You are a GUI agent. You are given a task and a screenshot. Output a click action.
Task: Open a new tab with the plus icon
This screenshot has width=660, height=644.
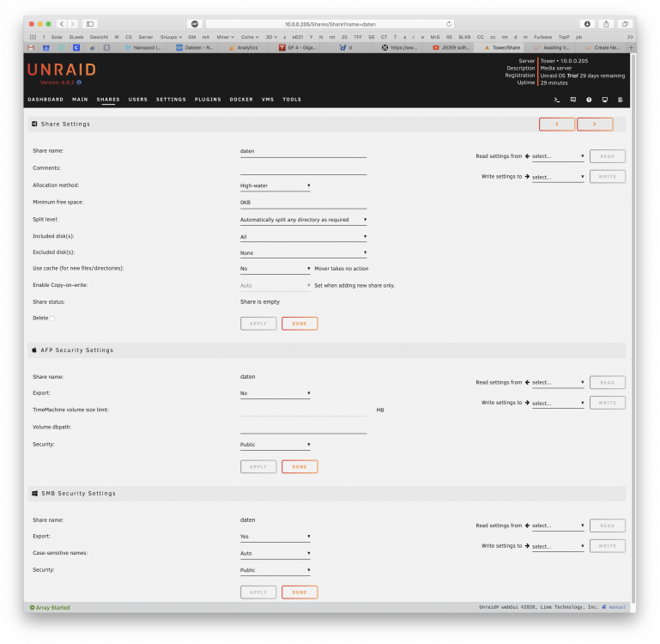[x=631, y=47]
